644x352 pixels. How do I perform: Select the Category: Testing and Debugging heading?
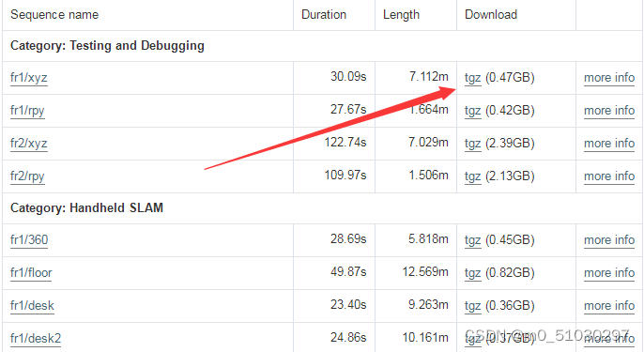[107, 46]
